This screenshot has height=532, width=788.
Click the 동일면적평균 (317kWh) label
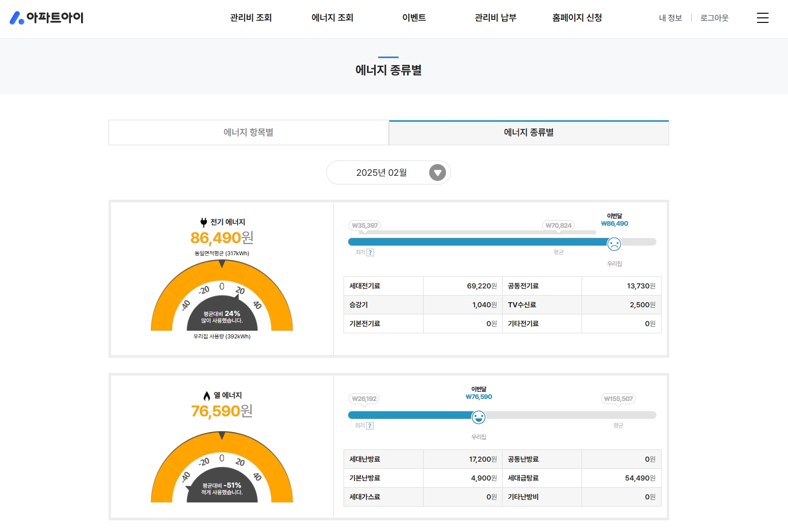pyautogui.click(x=222, y=253)
